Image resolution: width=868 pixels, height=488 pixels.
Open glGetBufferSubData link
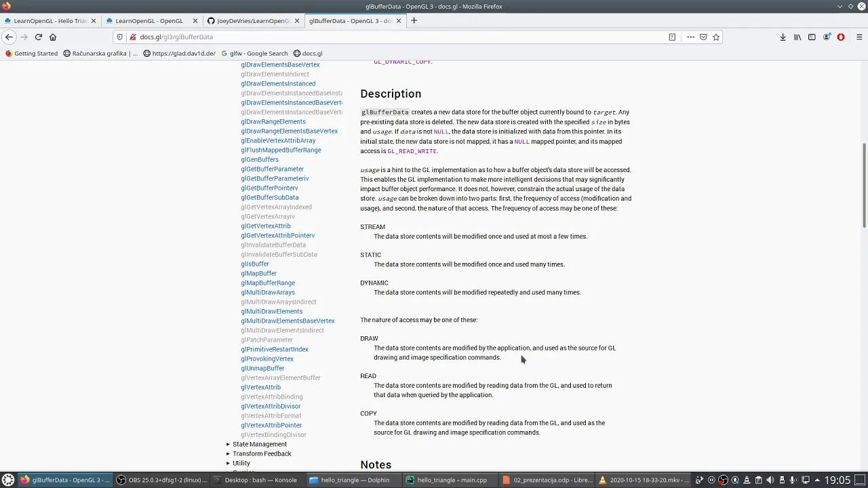pyautogui.click(x=269, y=198)
